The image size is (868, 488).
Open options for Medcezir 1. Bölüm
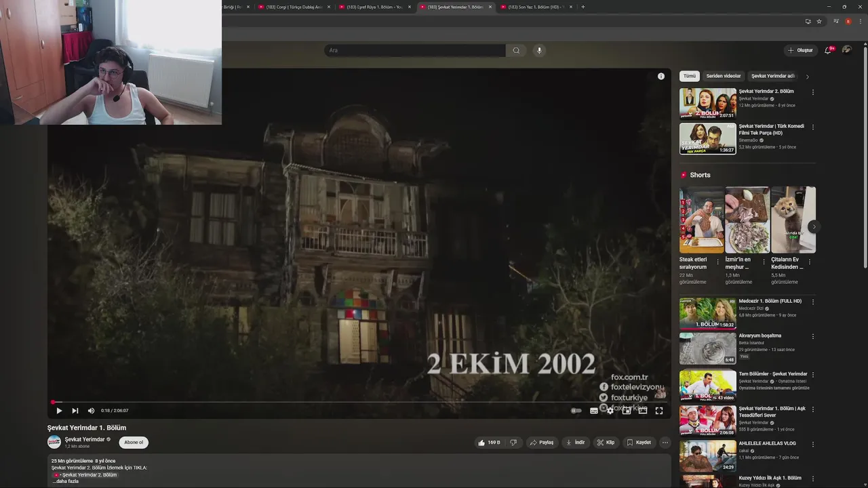pyautogui.click(x=813, y=302)
